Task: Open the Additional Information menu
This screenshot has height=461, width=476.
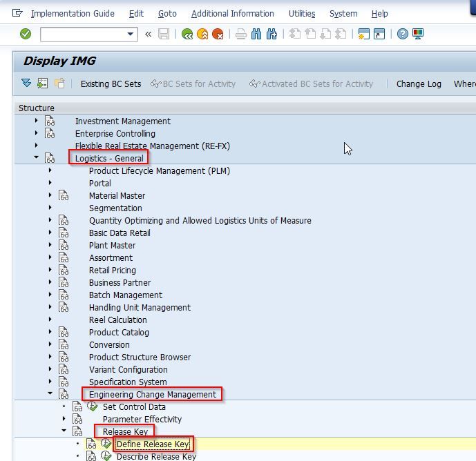Action: tap(233, 14)
